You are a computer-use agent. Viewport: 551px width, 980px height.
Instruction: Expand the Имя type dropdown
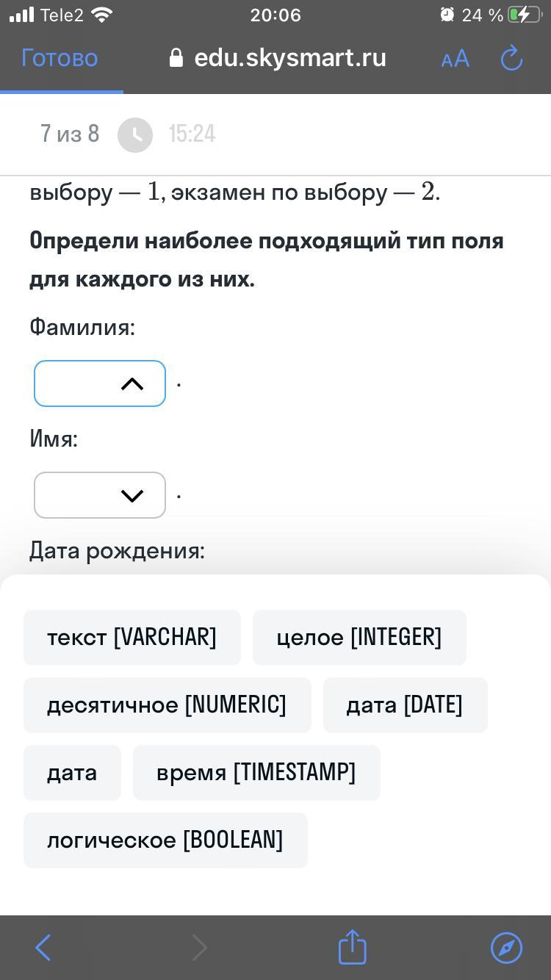tap(100, 495)
